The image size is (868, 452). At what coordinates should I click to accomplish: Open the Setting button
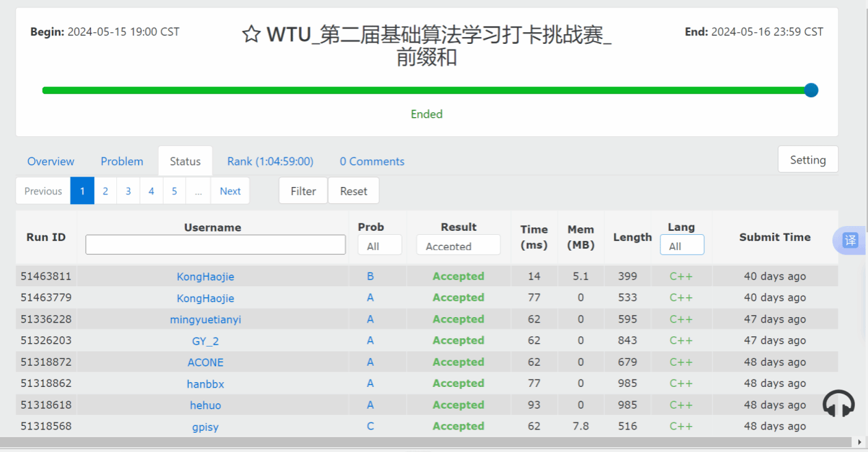point(808,160)
